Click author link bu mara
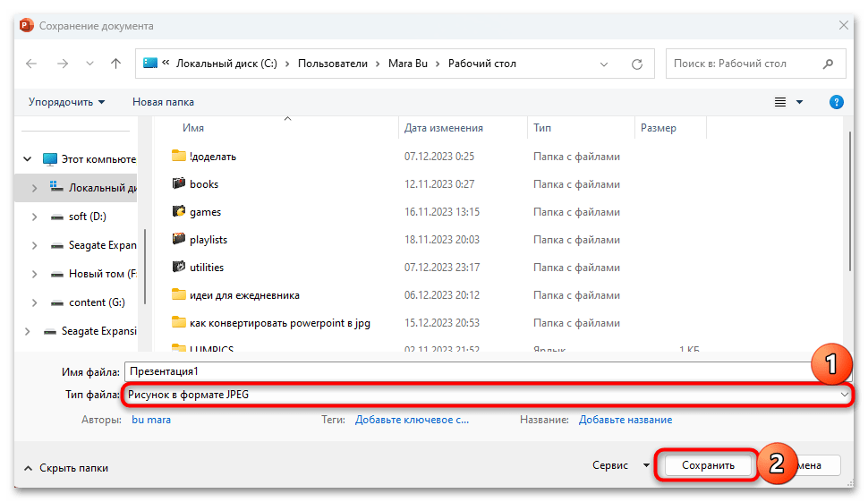The width and height of the screenshot is (868, 502). tap(151, 420)
